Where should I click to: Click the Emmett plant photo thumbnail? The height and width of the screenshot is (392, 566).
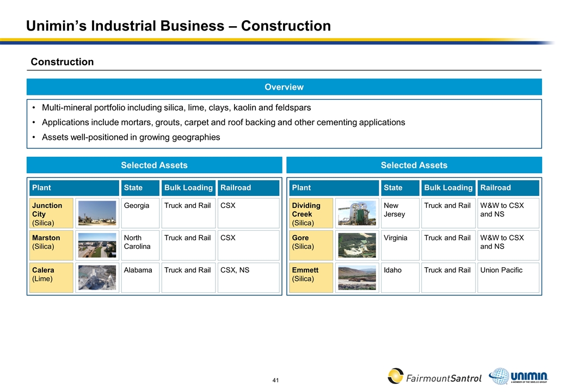(356, 277)
